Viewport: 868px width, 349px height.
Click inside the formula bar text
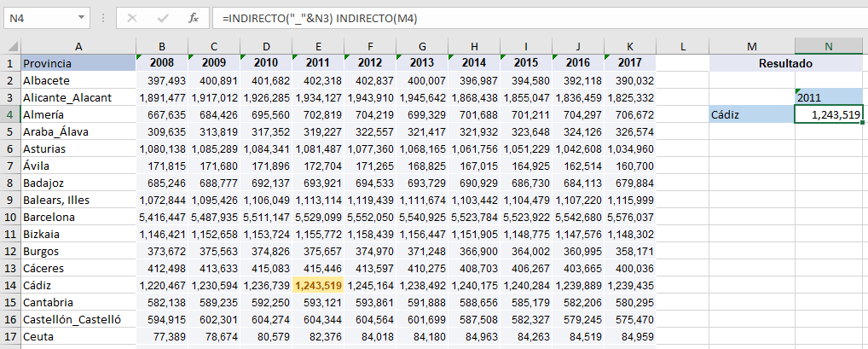512,18
